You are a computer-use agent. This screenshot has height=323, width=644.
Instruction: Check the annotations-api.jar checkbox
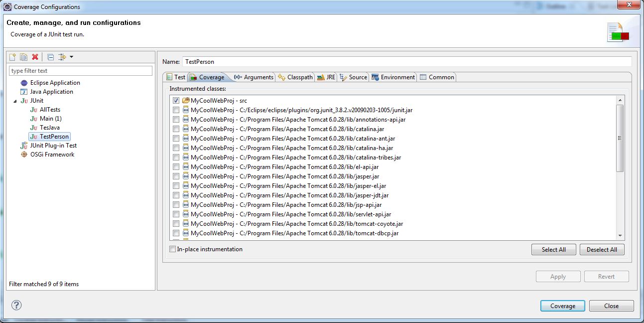[176, 120]
